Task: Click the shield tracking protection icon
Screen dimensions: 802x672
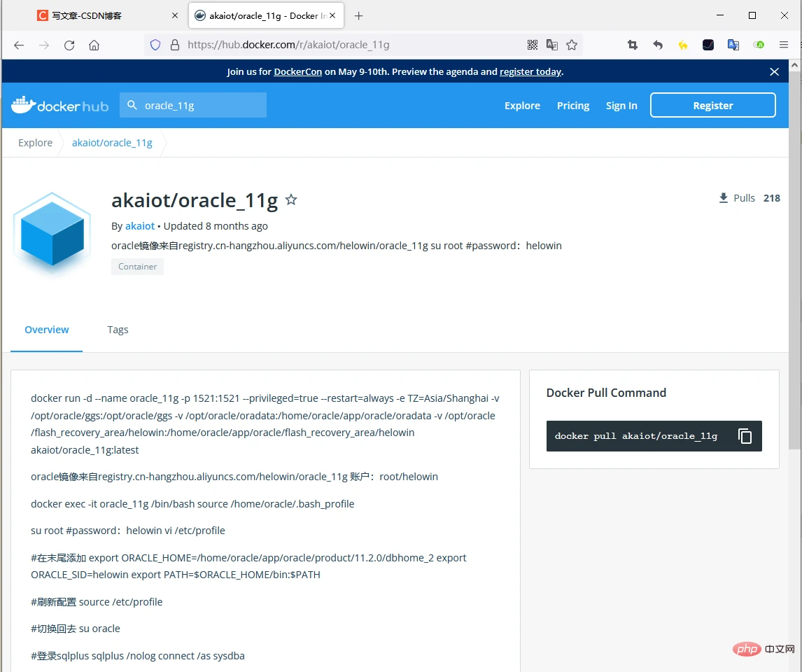Action: click(155, 45)
